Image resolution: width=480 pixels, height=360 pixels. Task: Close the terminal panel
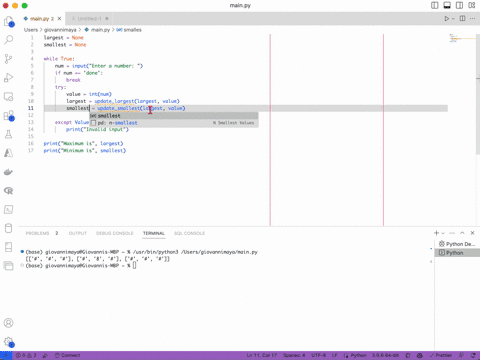click(x=472, y=233)
